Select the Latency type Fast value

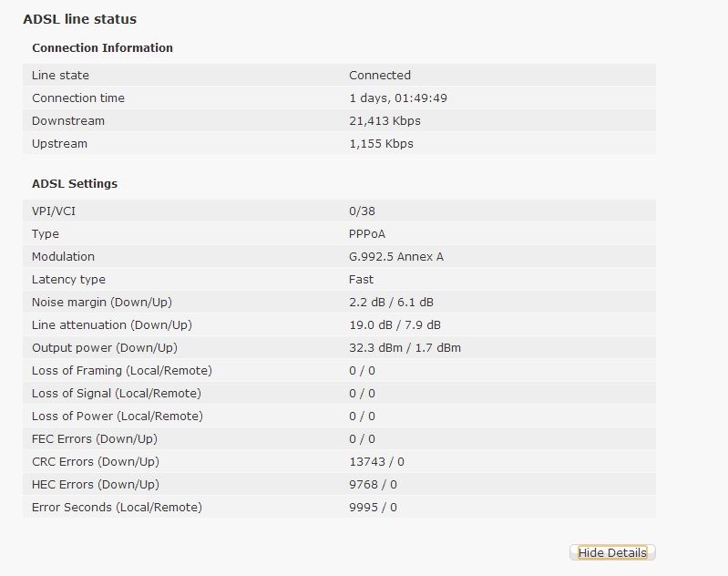click(x=361, y=279)
